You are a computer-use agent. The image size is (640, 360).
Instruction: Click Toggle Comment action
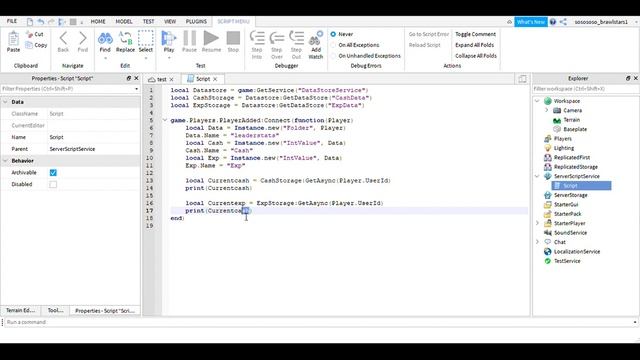tap(476, 34)
